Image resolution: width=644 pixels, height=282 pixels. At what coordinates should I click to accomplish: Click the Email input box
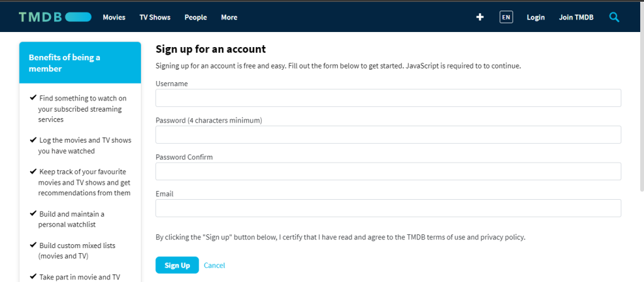(x=388, y=209)
